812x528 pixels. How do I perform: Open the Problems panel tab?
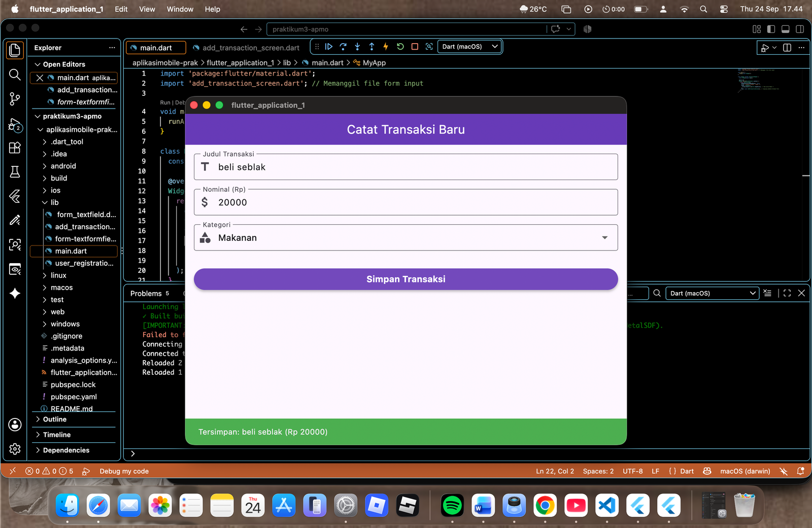coord(150,294)
